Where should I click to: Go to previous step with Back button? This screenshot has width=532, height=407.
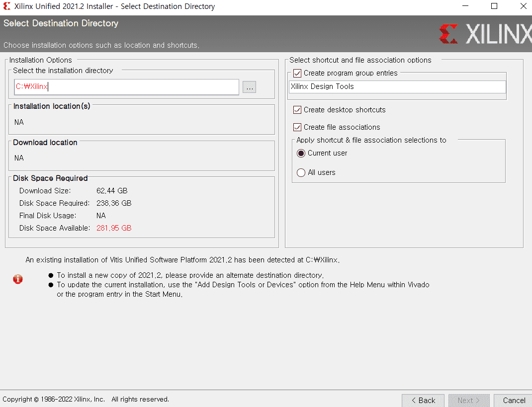click(x=423, y=401)
